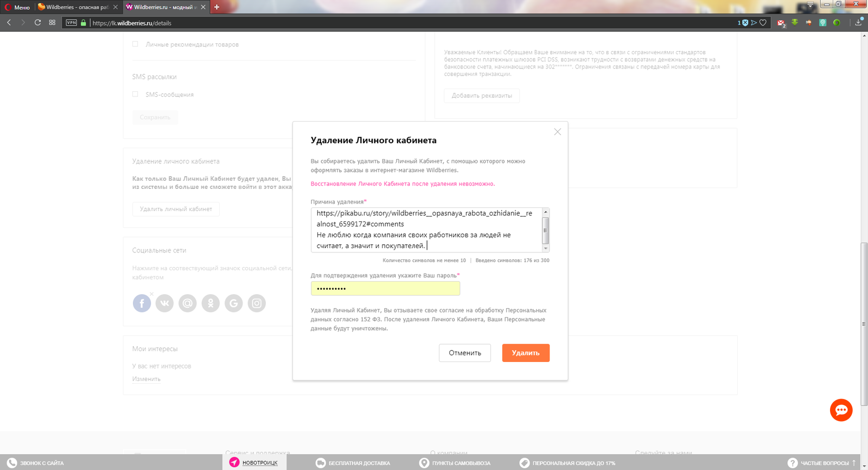This screenshot has height=470, width=868.
Task: Open the green circle extension icon
Action: click(x=837, y=23)
